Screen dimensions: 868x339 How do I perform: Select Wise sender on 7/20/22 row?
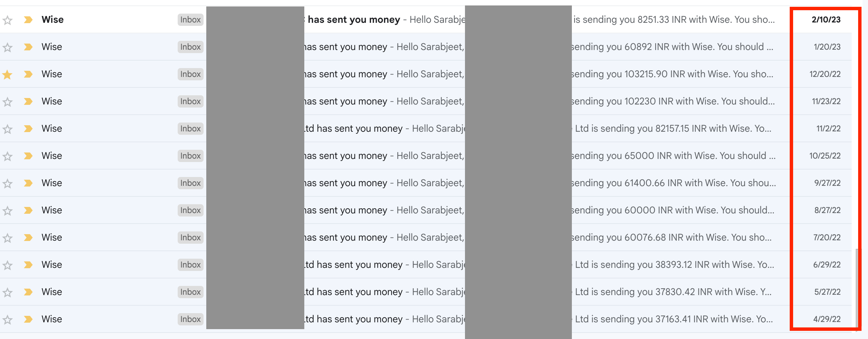pyautogui.click(x=52, y=238)
